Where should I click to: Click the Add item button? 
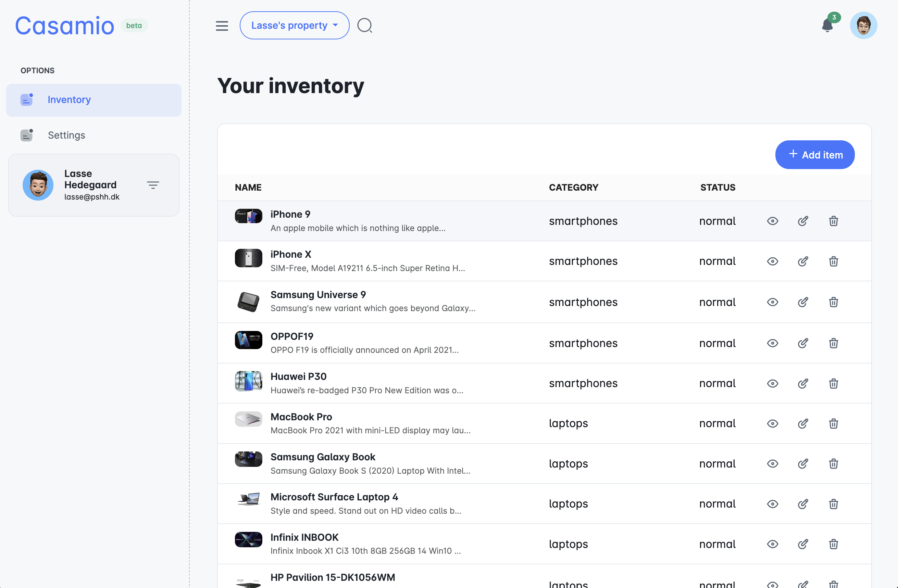815,155
